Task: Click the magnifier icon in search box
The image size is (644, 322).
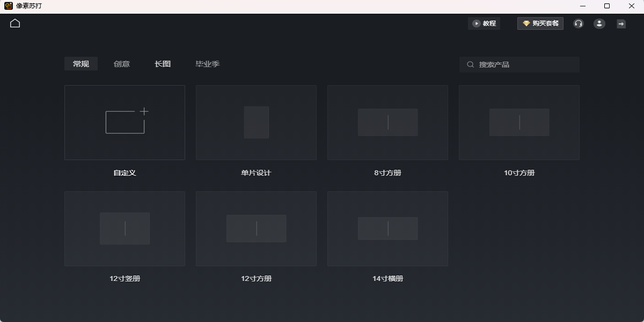Action: pyautogui.click(x=470, y=64)
